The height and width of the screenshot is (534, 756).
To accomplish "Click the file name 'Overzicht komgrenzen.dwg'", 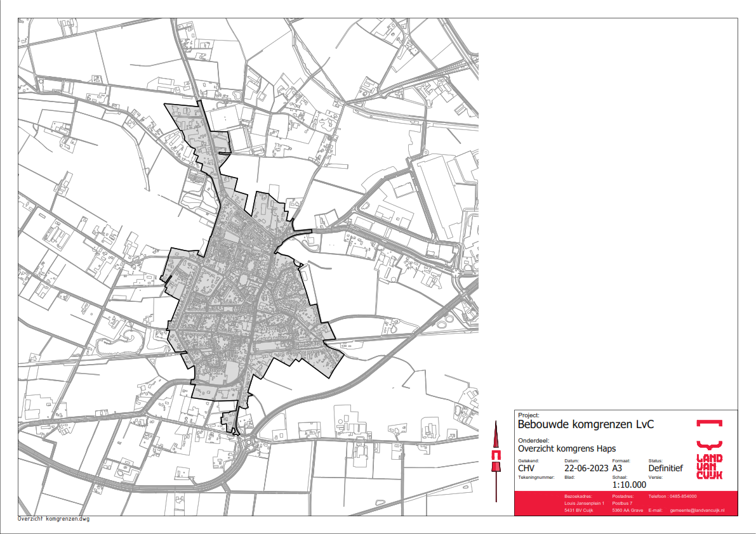I will 54,519.
